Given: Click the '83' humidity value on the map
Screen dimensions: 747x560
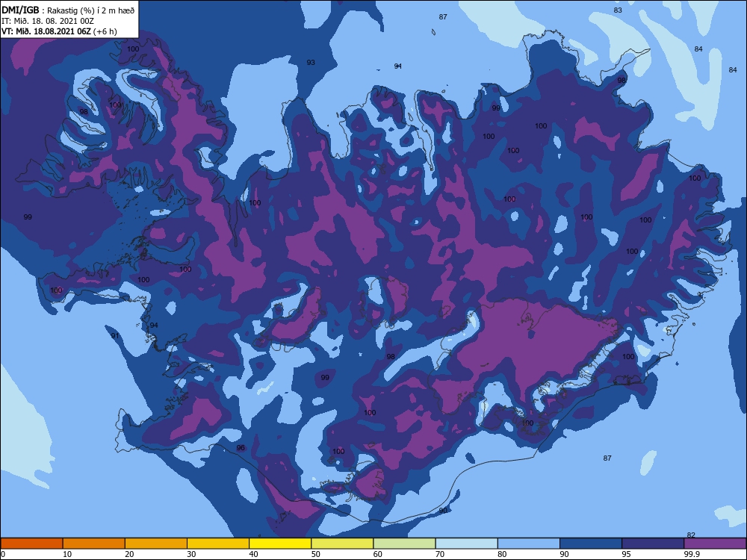Looking at the screenshot, I should pyautogui.click(x=618, y=10).
